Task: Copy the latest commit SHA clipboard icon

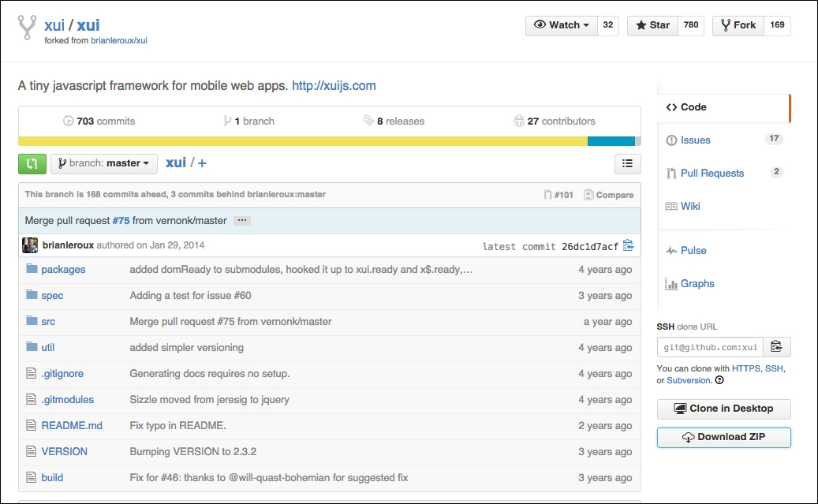Action: coord(628,245)
